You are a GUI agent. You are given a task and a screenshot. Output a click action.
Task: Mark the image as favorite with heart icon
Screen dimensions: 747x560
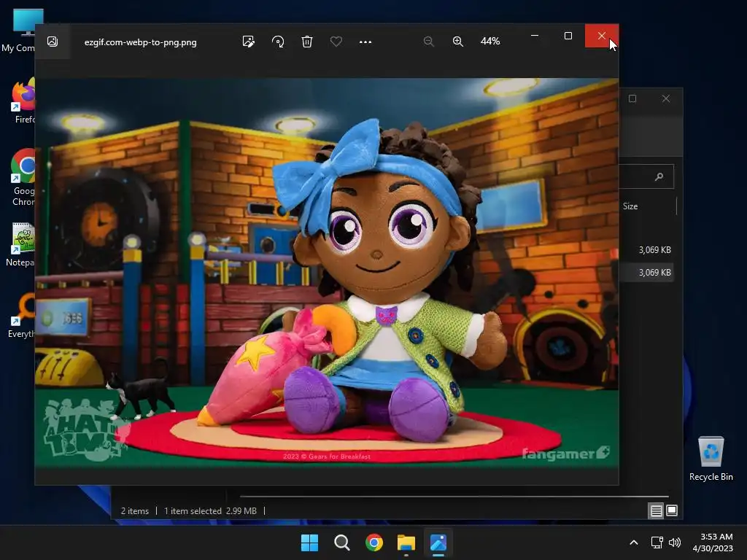336,42
